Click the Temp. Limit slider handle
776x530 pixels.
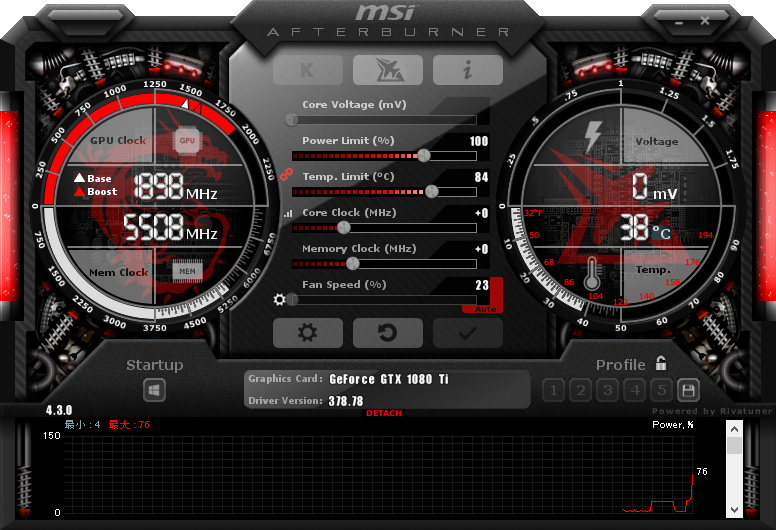tap(432, 192)
